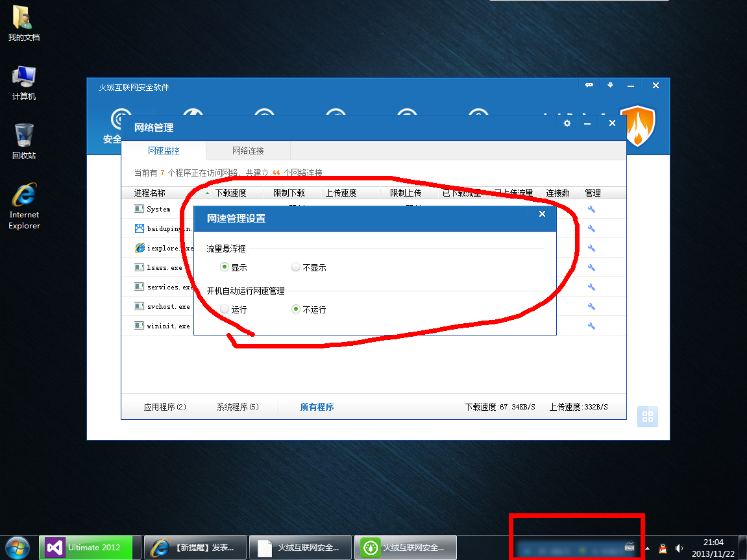
Task: Filter by 系统程序 (5)
Action: pyautogui.click(x=238, y=407)
